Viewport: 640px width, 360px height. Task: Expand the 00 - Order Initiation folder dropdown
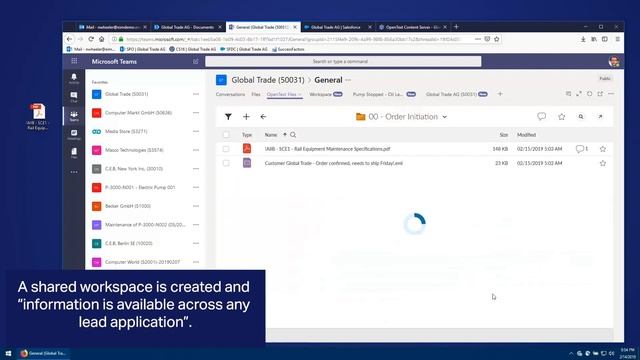coord(444,117)
